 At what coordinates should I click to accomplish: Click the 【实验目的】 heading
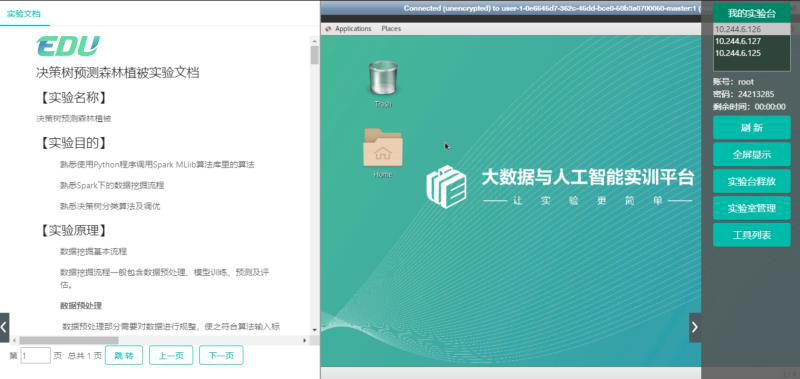(73, 143)
